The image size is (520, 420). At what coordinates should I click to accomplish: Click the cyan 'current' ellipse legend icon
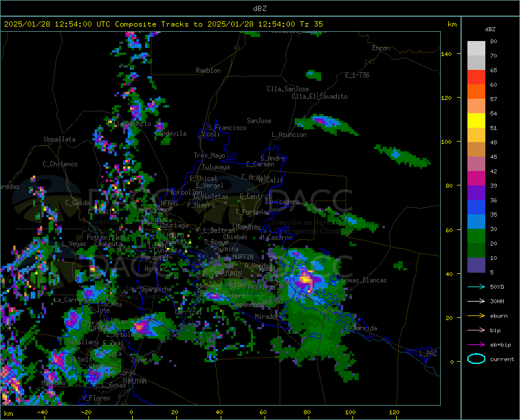(476, 359)
